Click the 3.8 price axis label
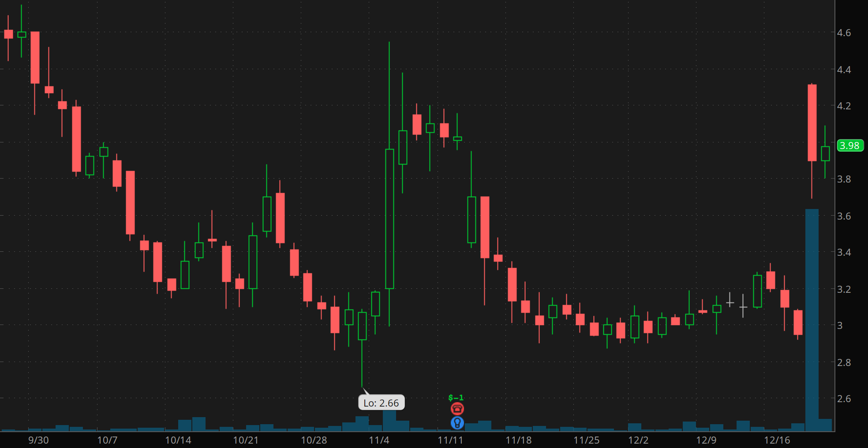The width and height of the screenshot is (868, 448). coord(844,179)
